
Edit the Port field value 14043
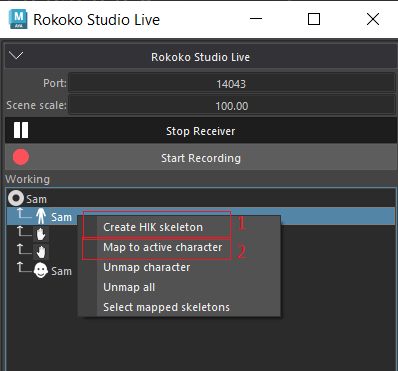[x=232, y=83]
